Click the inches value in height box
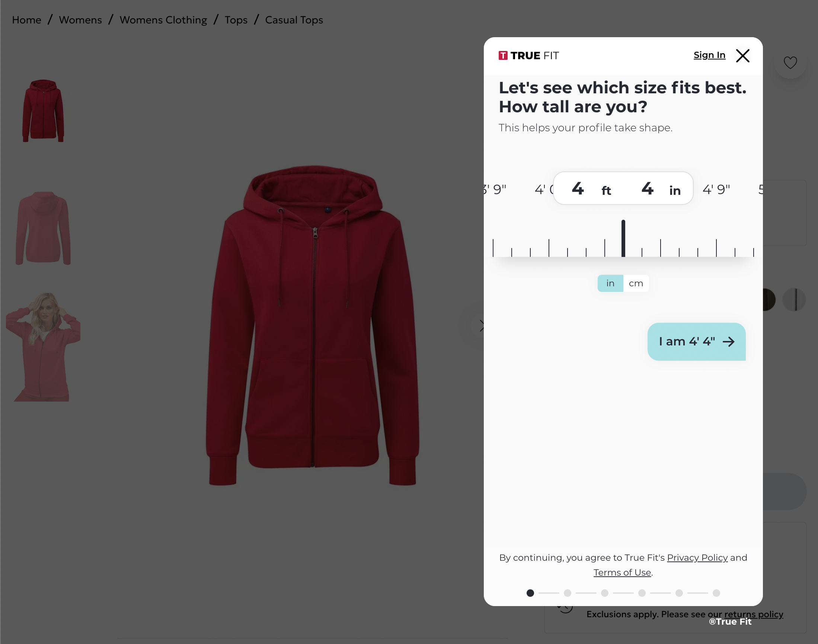The height and width of the screenshot is (644, 818). 648,188
